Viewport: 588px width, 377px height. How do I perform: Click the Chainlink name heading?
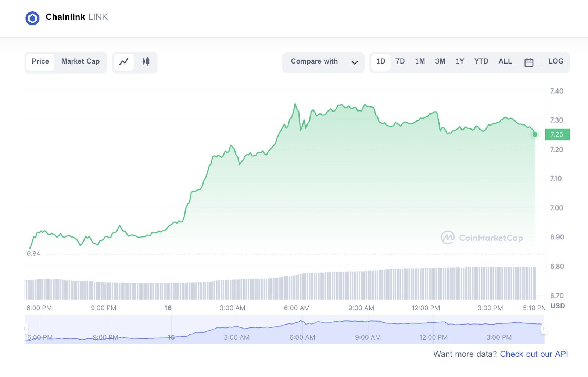[65, 17]
